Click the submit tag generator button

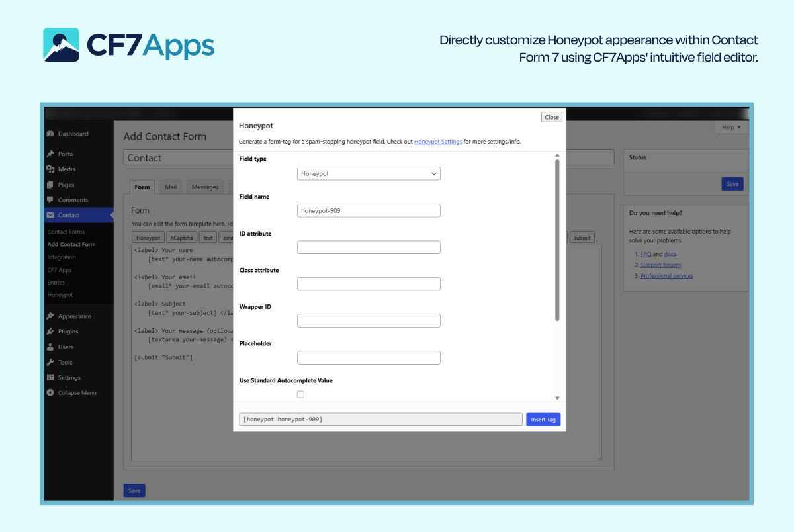[x=582, y=238]
